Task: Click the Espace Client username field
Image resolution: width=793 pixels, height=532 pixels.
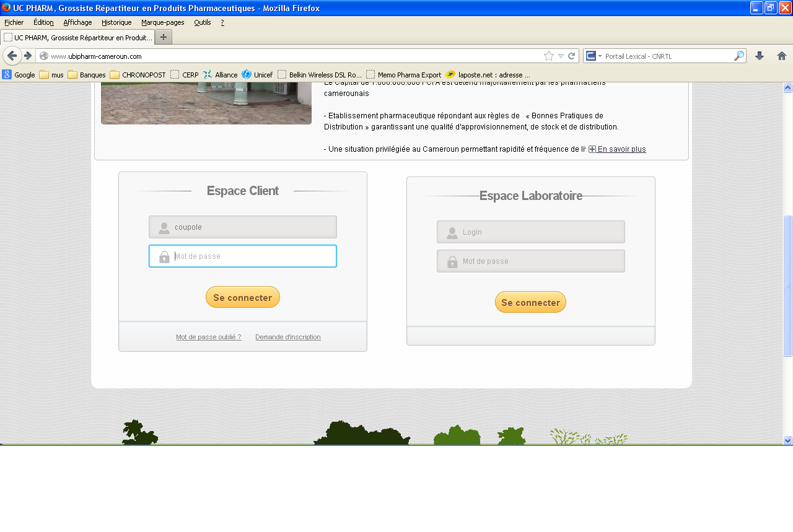Action: pos(243,227)
